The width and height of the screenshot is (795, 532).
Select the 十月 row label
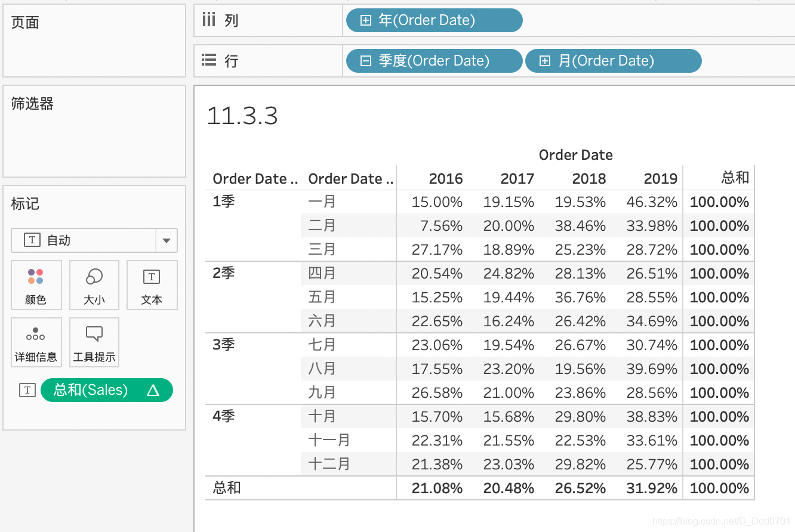pos(322,416)
